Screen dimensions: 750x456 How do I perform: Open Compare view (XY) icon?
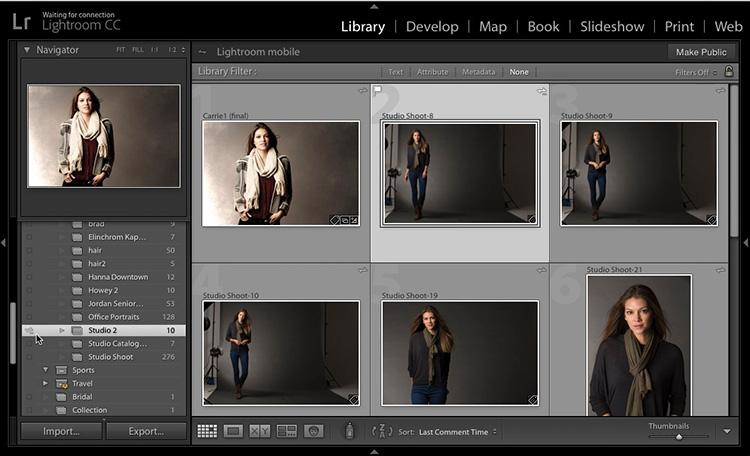click(259, 431)
